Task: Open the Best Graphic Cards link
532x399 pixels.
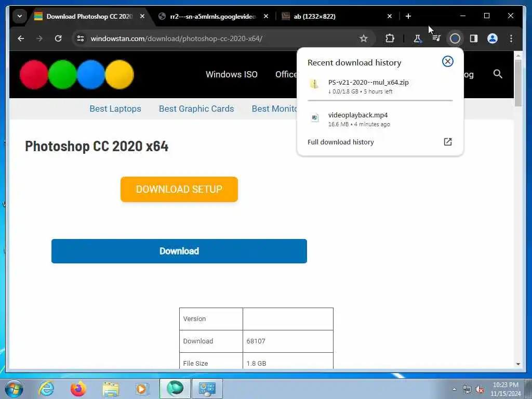Action: [196, 109]
